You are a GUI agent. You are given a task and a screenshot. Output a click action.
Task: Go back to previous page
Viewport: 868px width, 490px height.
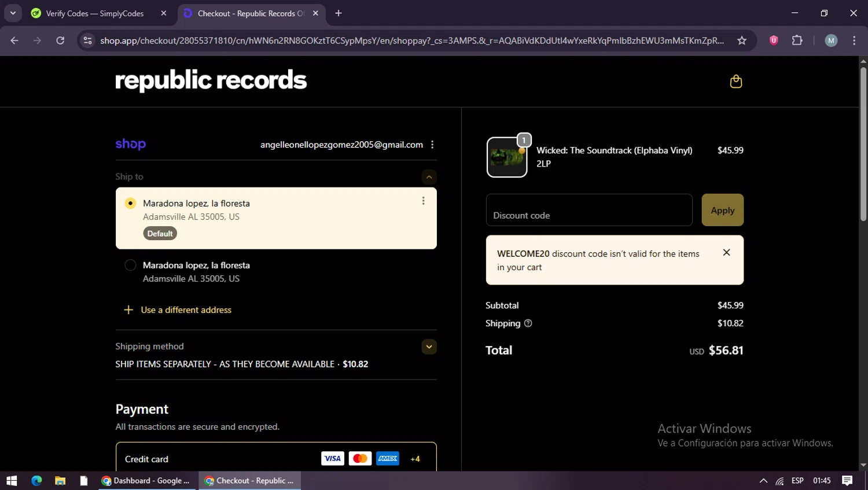click(x=14, y=40)
